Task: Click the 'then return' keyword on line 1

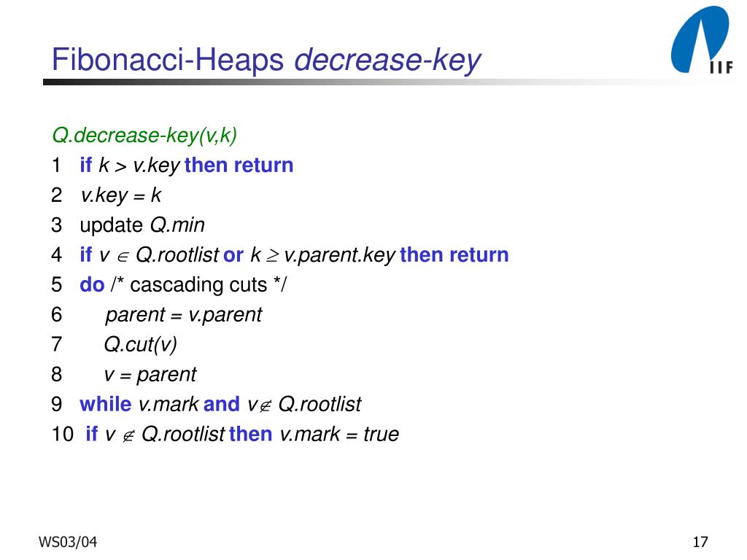Action: click(x=239, y=166)
